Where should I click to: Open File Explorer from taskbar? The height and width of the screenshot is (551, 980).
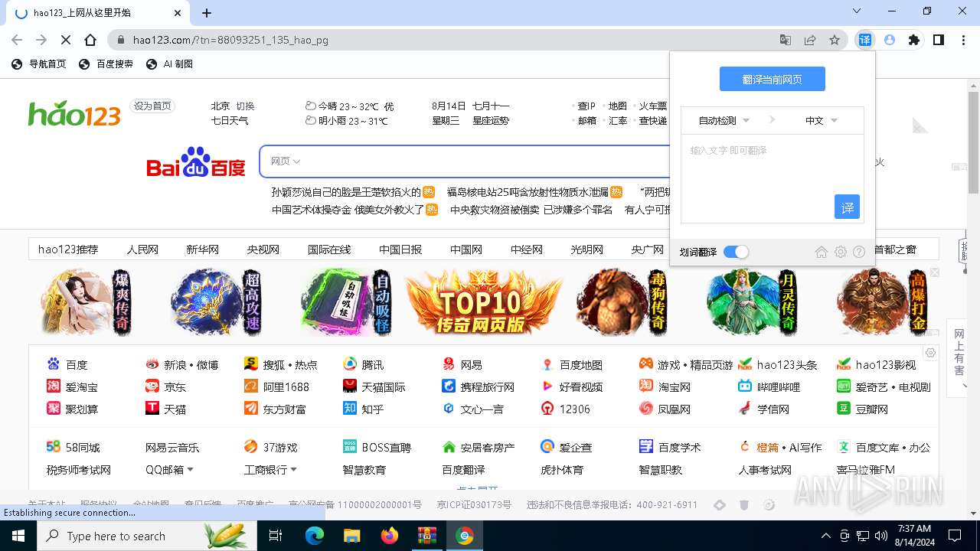(x=351, y=536)
